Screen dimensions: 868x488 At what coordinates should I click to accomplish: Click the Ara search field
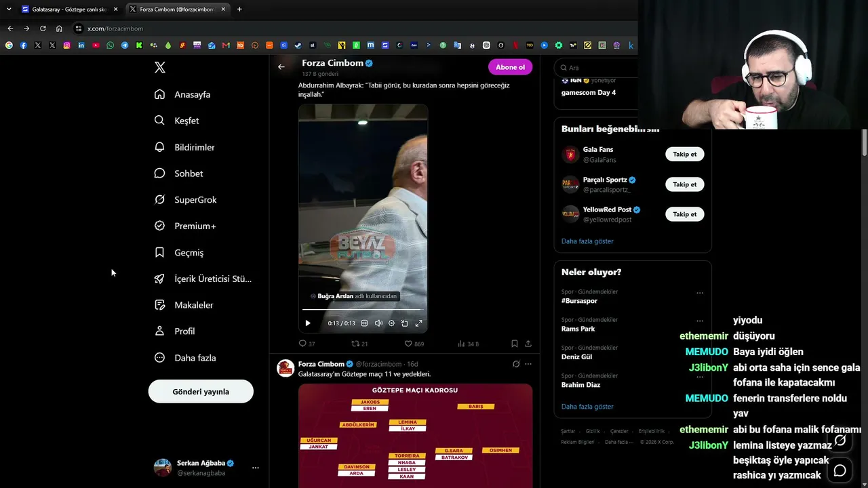(597, 68)
